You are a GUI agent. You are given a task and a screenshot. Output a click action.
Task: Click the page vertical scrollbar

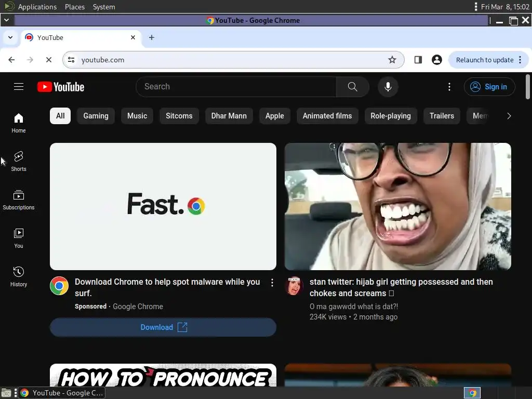(x=528, y=87)
